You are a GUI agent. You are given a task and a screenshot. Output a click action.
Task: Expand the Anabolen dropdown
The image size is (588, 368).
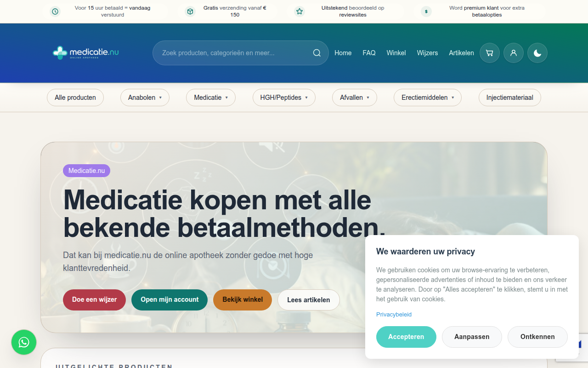click(x=145, y=98)
